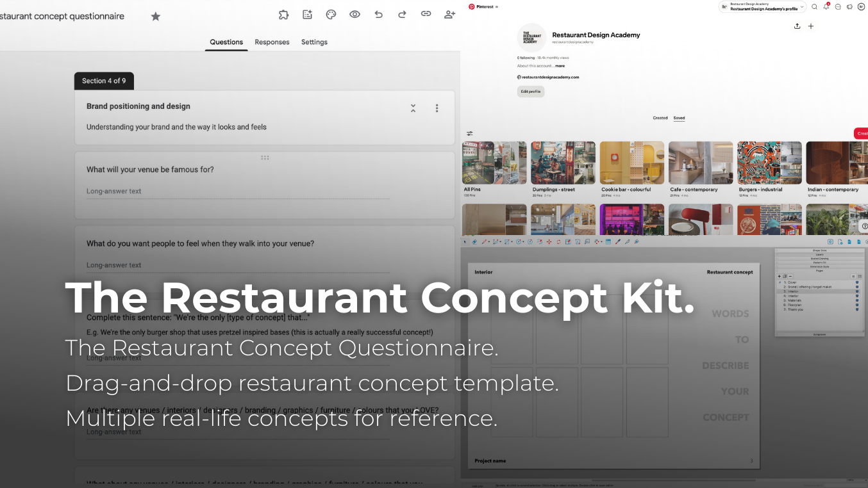
Task: Open the section's three-dot options menu
Action: pos(437,108)
